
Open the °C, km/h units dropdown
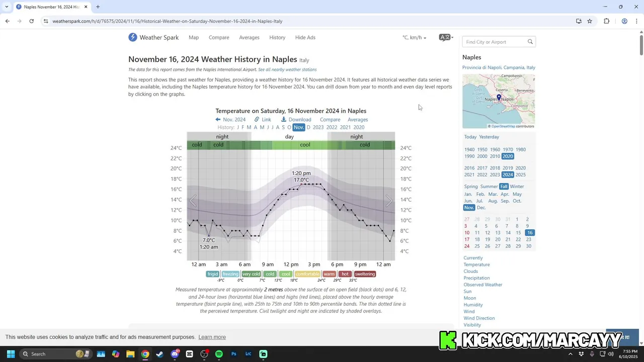tap(414, 38)
